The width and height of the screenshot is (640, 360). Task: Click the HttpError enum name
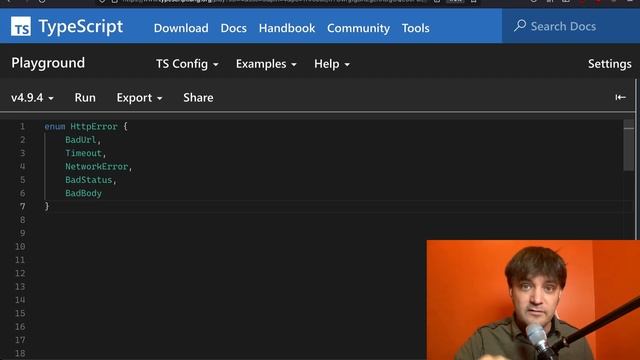coord(93,127)
